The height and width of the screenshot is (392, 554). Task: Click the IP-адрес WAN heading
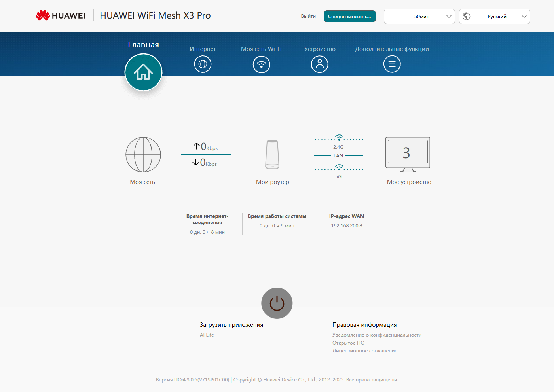tap(347, 216)
